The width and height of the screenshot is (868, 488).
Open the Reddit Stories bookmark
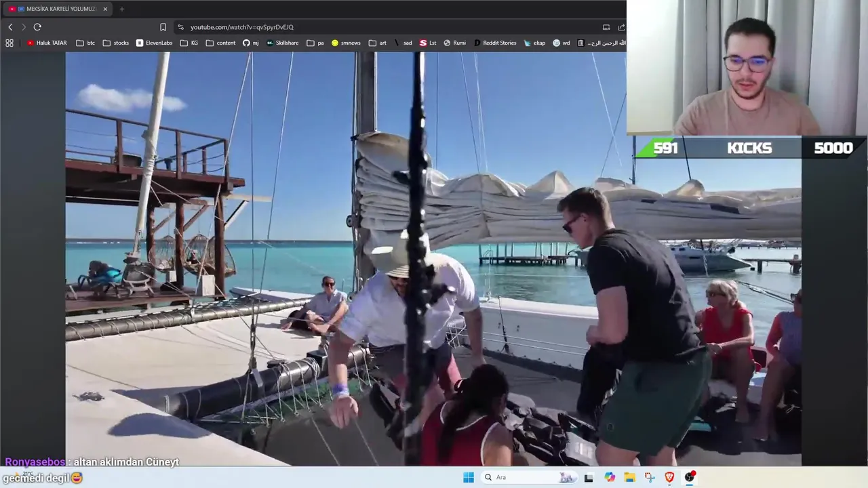click(x=495, y=43)
